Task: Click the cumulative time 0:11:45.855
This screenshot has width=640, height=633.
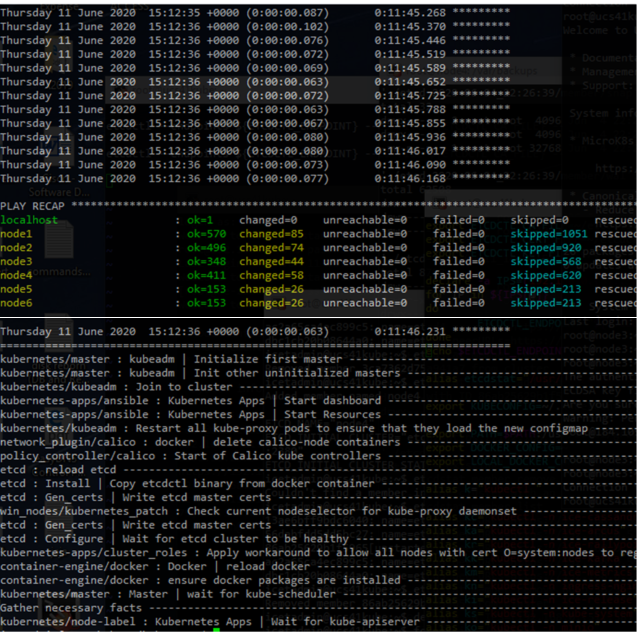Action: pyautogui.click(x=410, y=124)
